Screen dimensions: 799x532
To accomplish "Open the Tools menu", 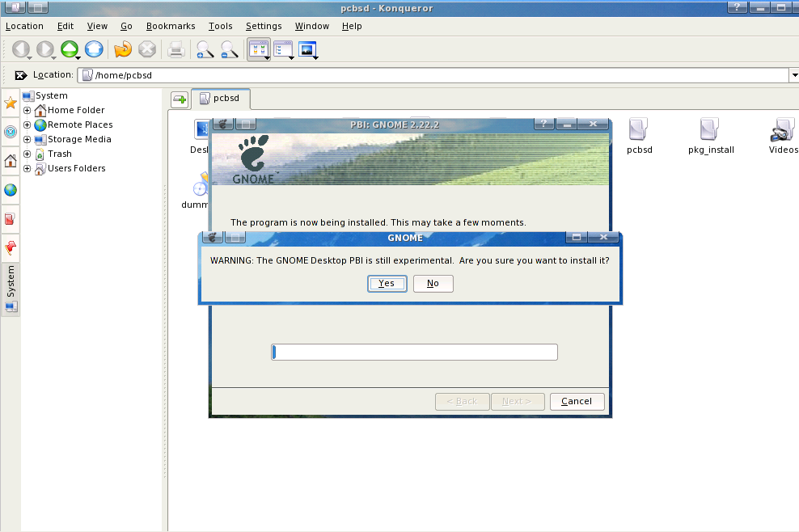I will [220, 26].
